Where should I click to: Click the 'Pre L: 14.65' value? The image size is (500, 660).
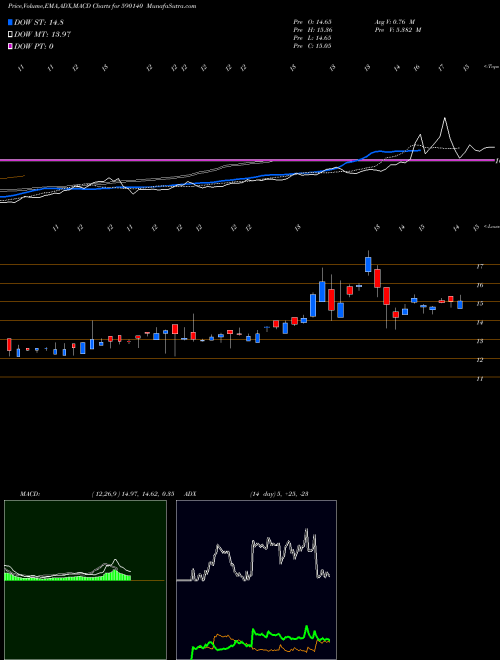(312, 37)
